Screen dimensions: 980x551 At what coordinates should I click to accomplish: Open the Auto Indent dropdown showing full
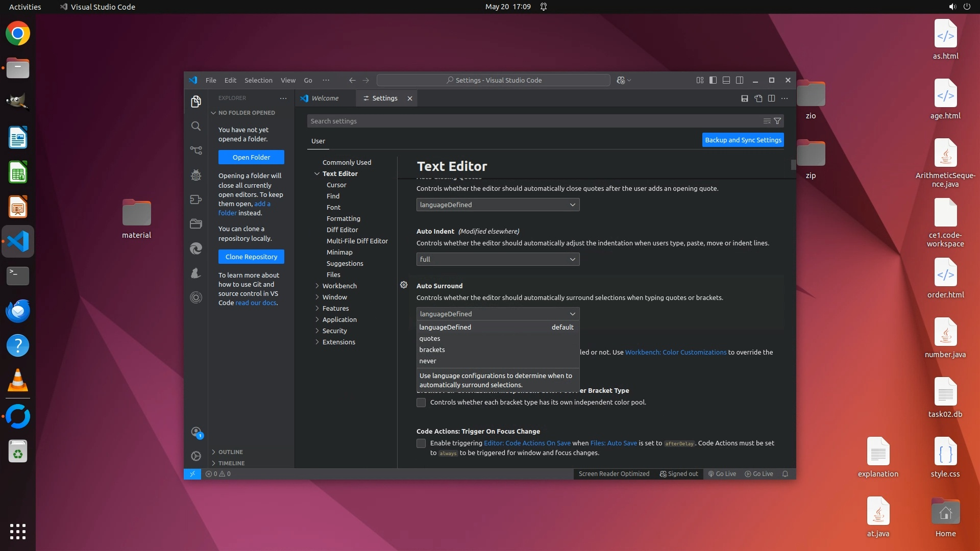click(498, 259)
